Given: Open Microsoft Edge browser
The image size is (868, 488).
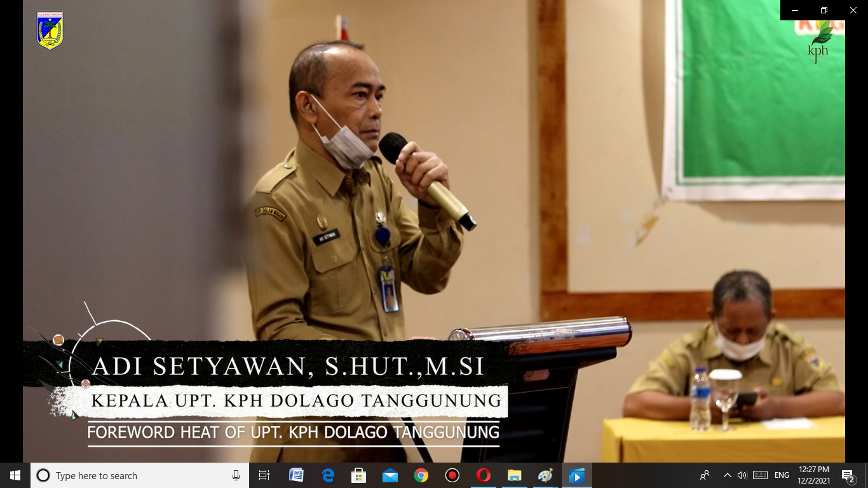Looking at the screenshot, I should [x=328, y=475].
